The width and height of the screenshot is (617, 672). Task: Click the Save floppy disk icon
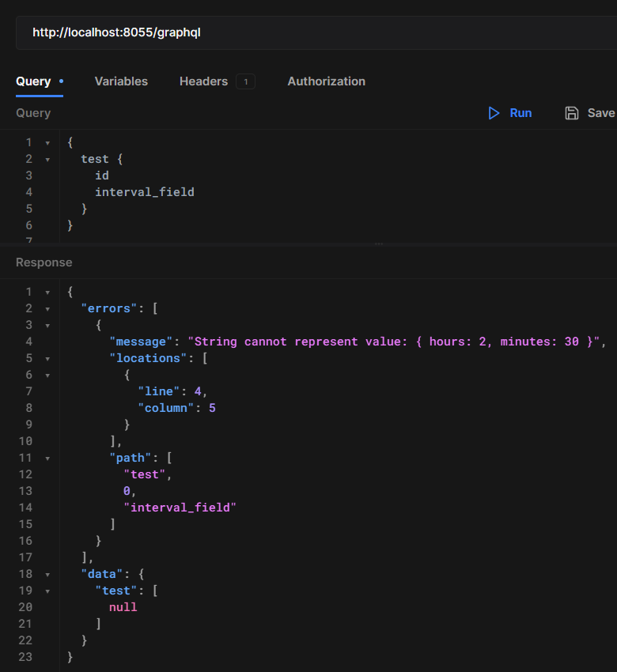click(x=572, y=112)
